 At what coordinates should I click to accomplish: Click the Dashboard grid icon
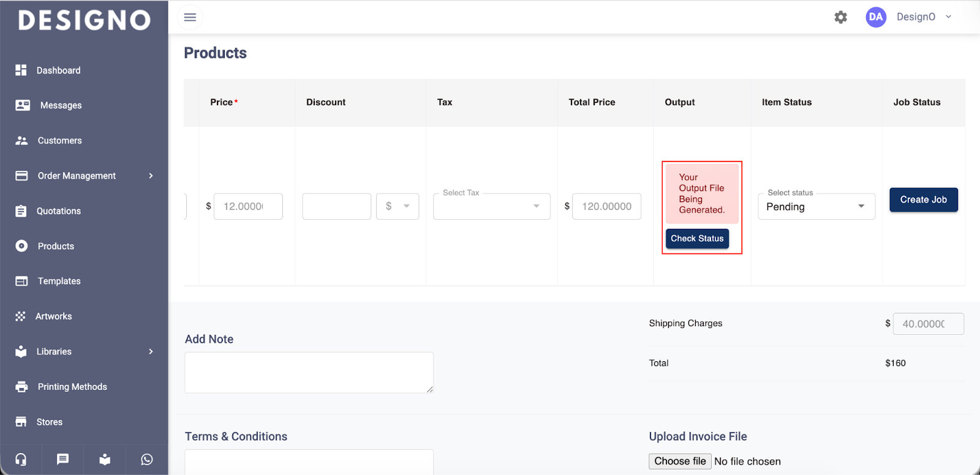pos(21,70)
